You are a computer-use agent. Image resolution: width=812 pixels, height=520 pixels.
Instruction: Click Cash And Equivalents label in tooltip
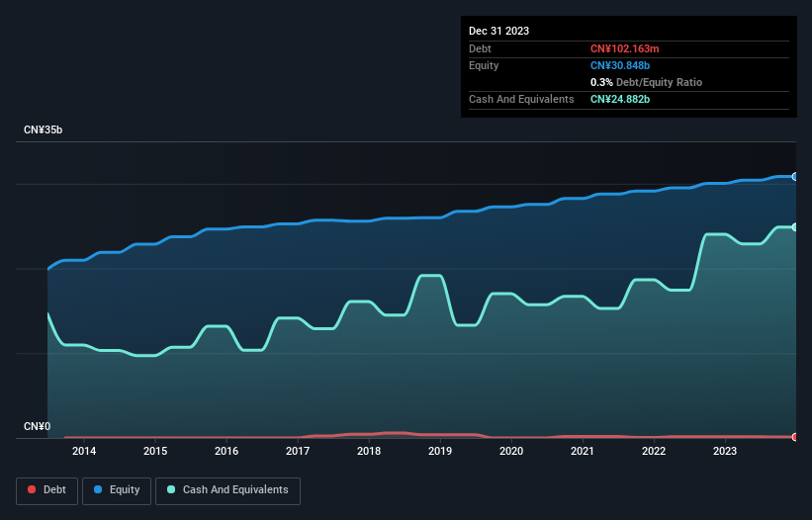click(521, 99)
